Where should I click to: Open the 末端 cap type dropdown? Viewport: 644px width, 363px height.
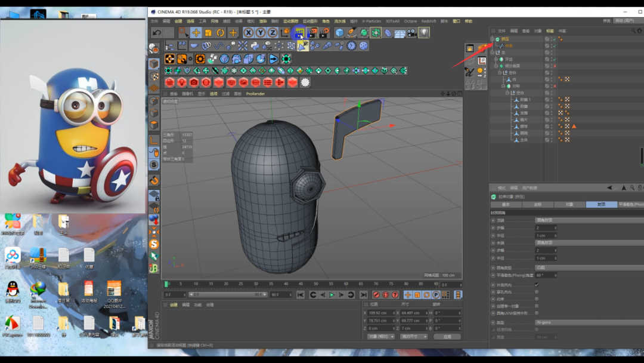click(x=589, y=243)
